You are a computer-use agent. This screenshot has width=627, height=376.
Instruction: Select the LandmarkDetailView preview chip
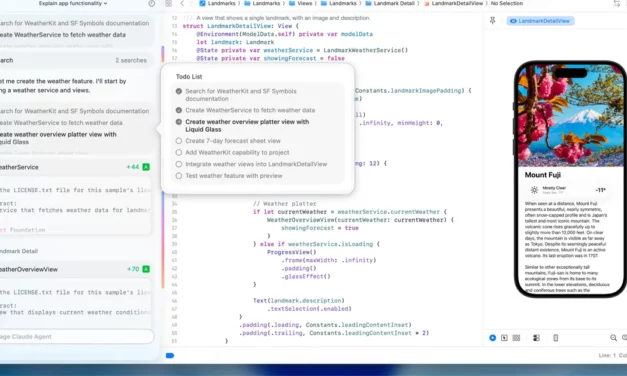coord(541,21)
